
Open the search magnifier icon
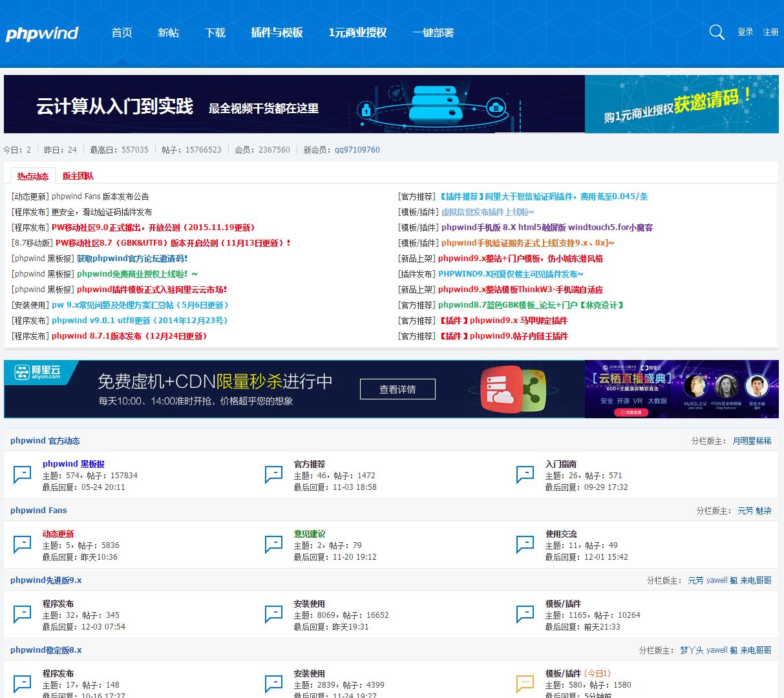(717, 32)
